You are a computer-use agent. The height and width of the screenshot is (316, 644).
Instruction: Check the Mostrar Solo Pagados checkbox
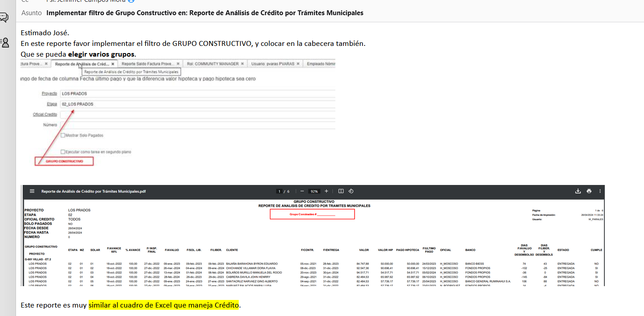click(x=63, y=135)
